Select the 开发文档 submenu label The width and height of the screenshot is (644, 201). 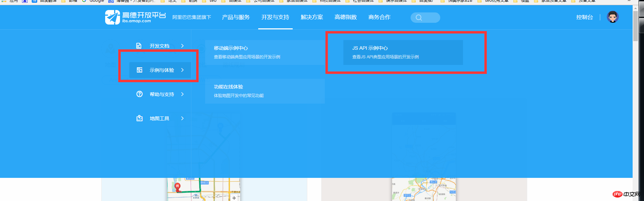tap(159, 46)
